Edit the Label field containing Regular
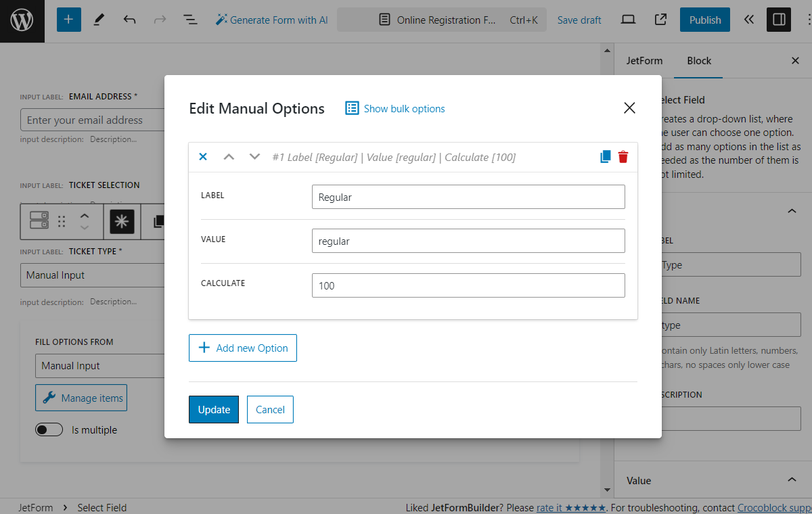The width and height of the screenshot is (812, 514). (468, 197)
